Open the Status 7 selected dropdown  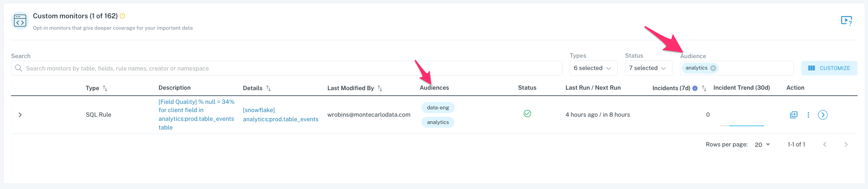649,68
